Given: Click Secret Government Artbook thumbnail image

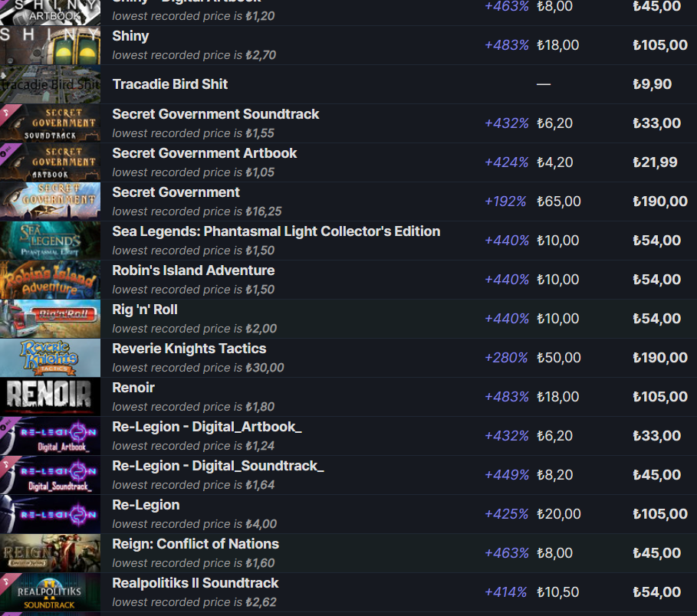Looking at the screenshot, I should pos(51,162).
